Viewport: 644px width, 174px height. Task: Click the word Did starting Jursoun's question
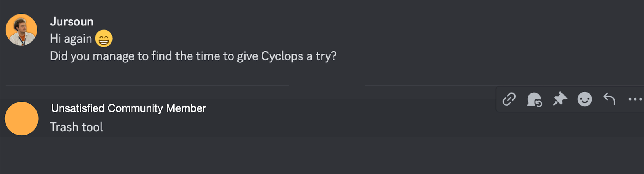point(58,56)
